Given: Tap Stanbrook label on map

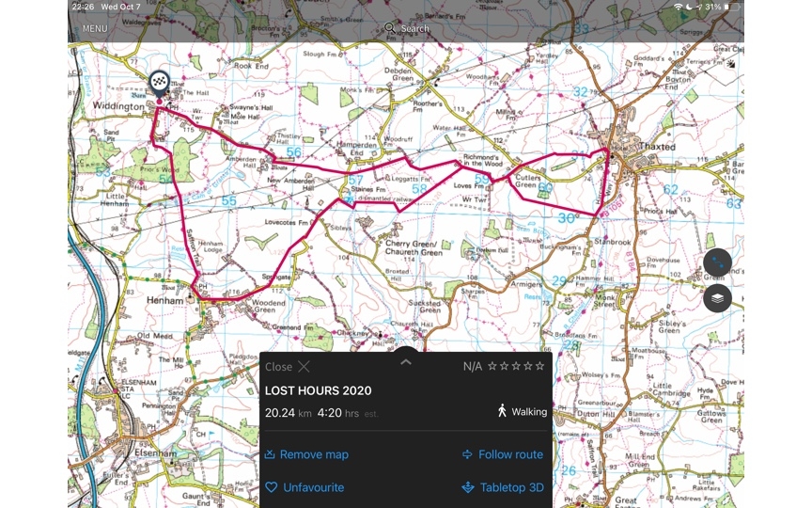Looking at the screenshot, I should (x=613, y=242).
